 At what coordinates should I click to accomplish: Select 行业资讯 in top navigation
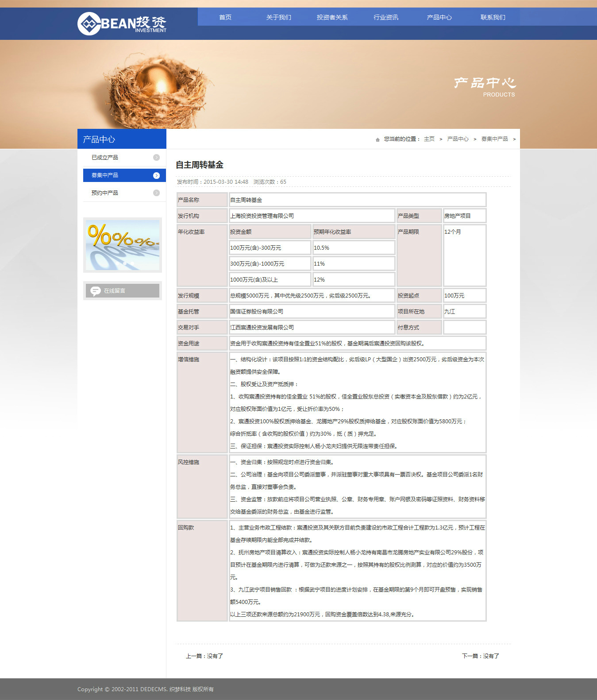pos(386,17)
